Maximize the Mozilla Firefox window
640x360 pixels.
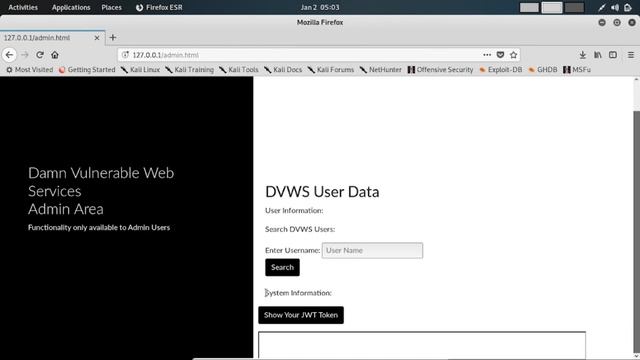617,22
